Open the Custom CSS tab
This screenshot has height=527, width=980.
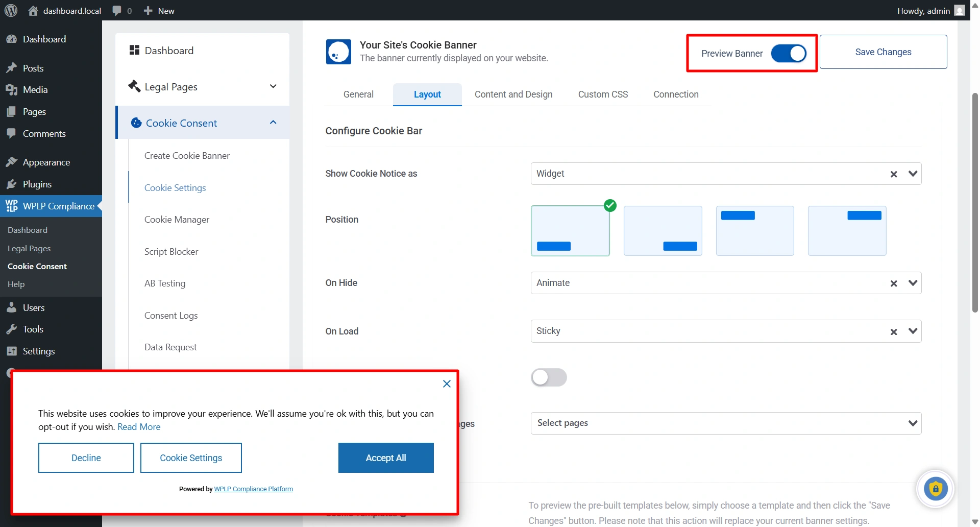[x=603, y=94]
